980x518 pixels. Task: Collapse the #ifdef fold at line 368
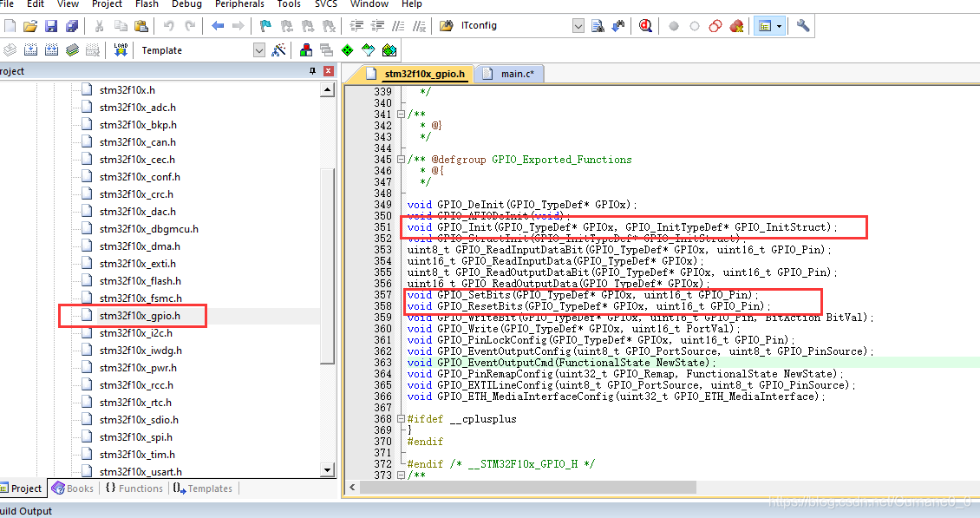(x=401, y=419)
